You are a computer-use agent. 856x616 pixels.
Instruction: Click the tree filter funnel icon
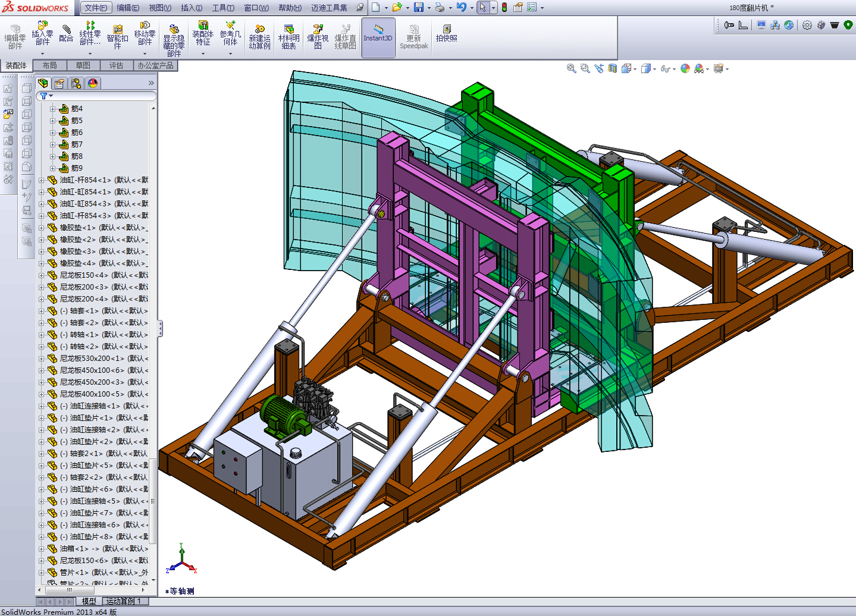tap(44, 96)
